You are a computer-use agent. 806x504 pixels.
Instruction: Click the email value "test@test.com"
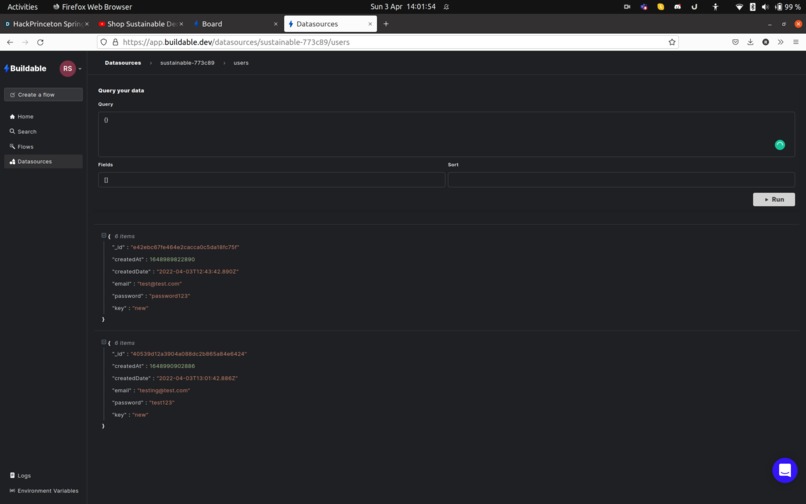point(159,284)
